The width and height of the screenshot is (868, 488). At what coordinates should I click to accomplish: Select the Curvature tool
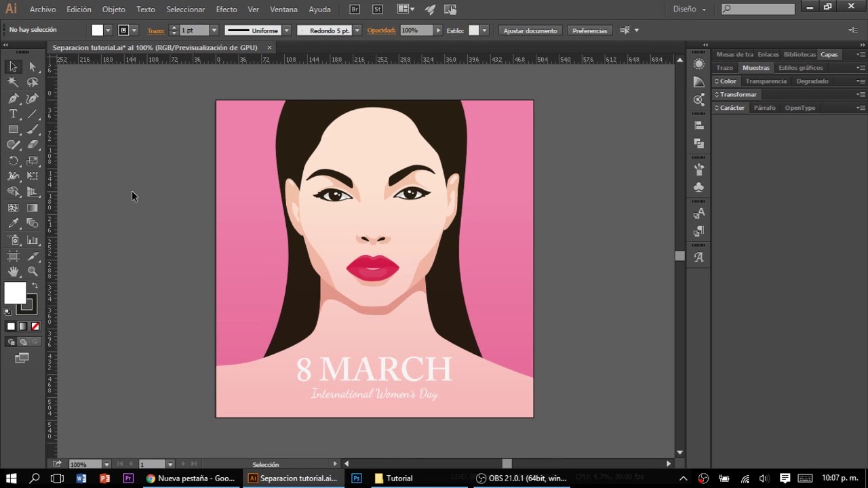tap(33, 98)
